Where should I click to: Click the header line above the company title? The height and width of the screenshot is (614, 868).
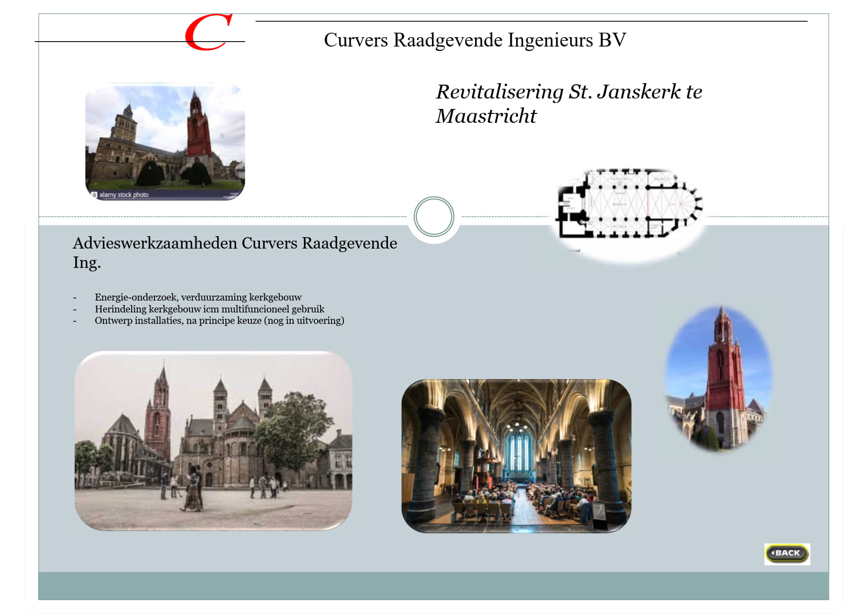(531, 21)
